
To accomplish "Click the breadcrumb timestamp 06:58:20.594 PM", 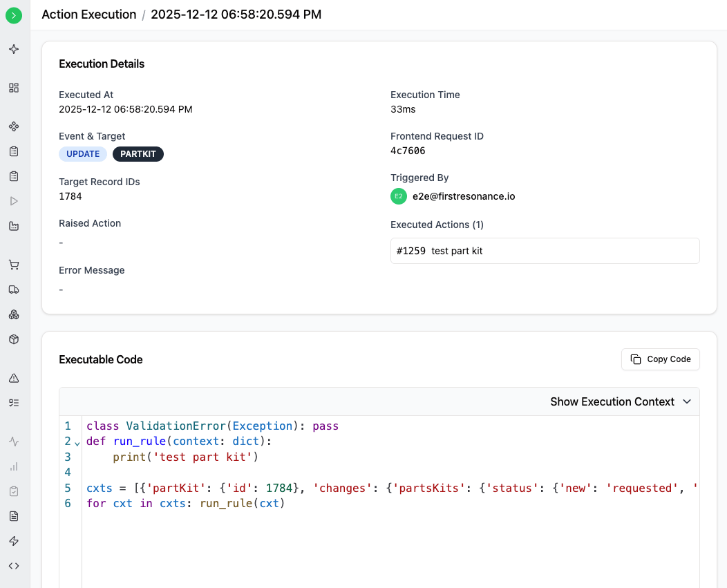I will (236, 15).
